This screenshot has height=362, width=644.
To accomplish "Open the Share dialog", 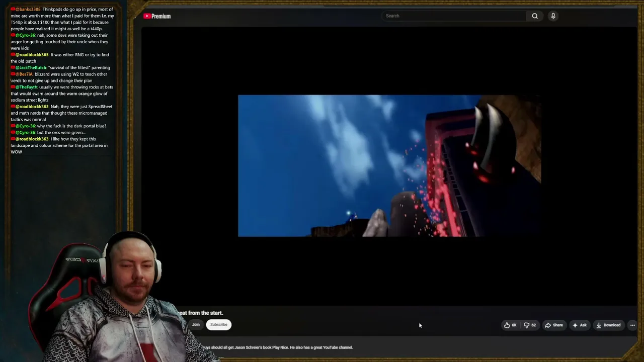I will [x=554, y=325].
